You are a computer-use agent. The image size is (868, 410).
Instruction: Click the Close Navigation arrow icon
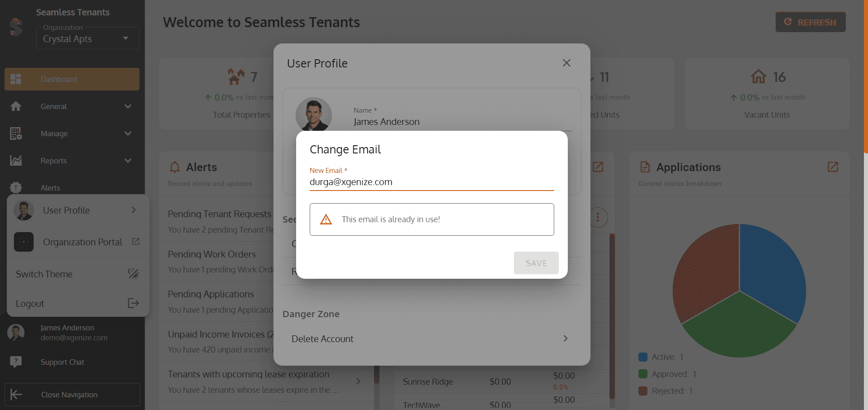pos(16,395)
